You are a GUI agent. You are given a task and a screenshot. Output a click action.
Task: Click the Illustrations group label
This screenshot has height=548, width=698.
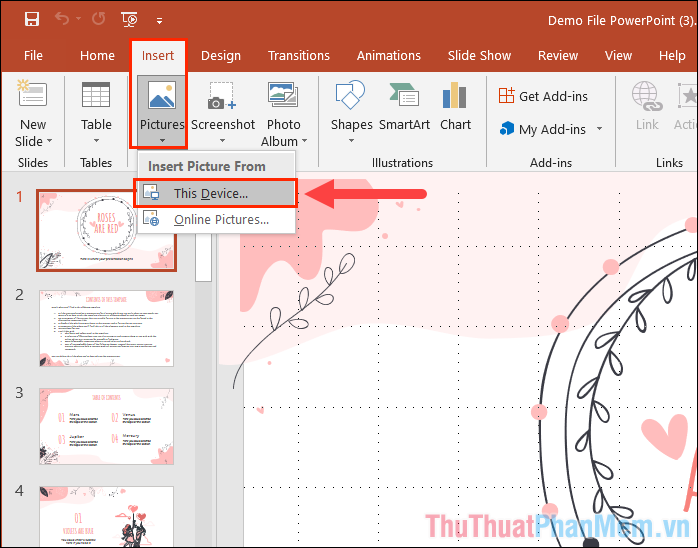402,163
